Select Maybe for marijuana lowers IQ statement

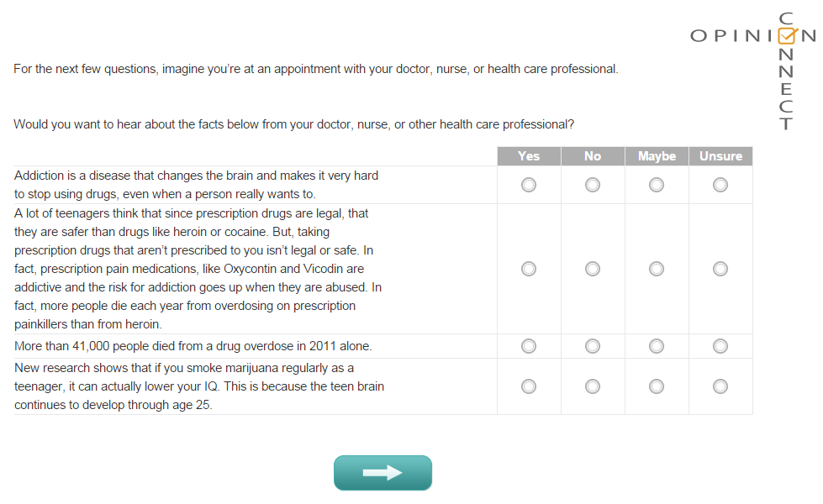(x=657, y=386)
